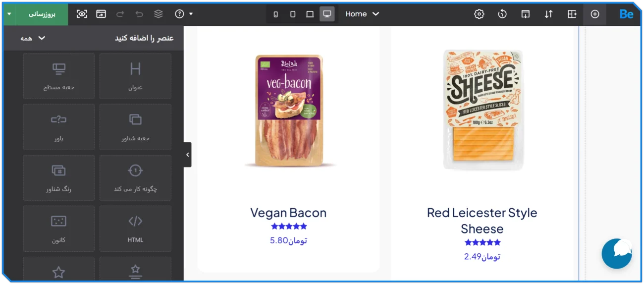Click the preview eye icon
The image size is (644, 284).
click(82, 14)
